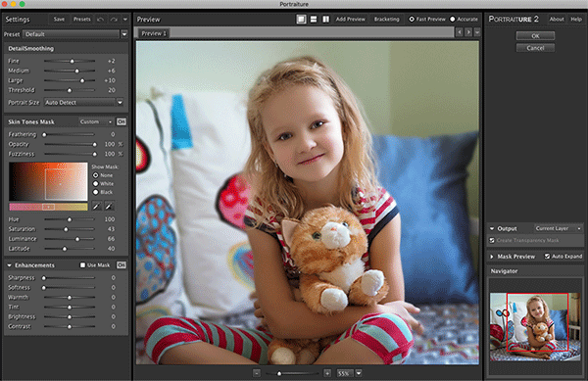Switch to horizontal split preview layout
Viewport: 588px width, 381px height.
[x=314, y=20]
